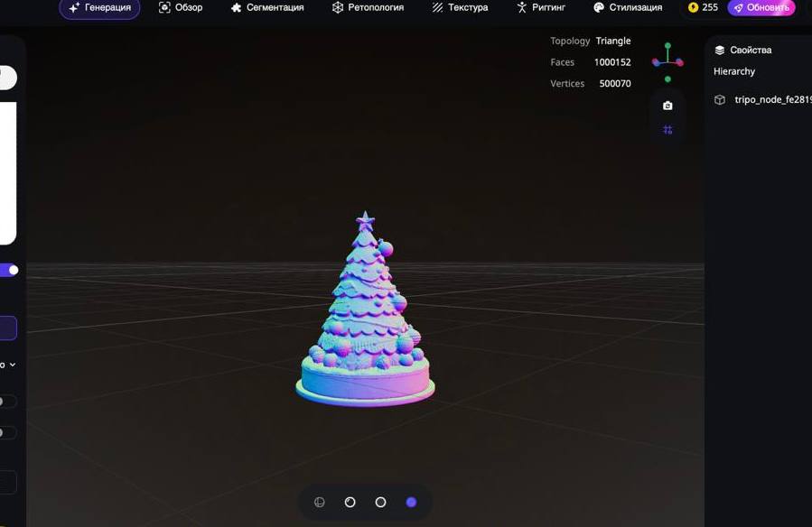Click the cube icon of tripo_node

pos(720,100)
